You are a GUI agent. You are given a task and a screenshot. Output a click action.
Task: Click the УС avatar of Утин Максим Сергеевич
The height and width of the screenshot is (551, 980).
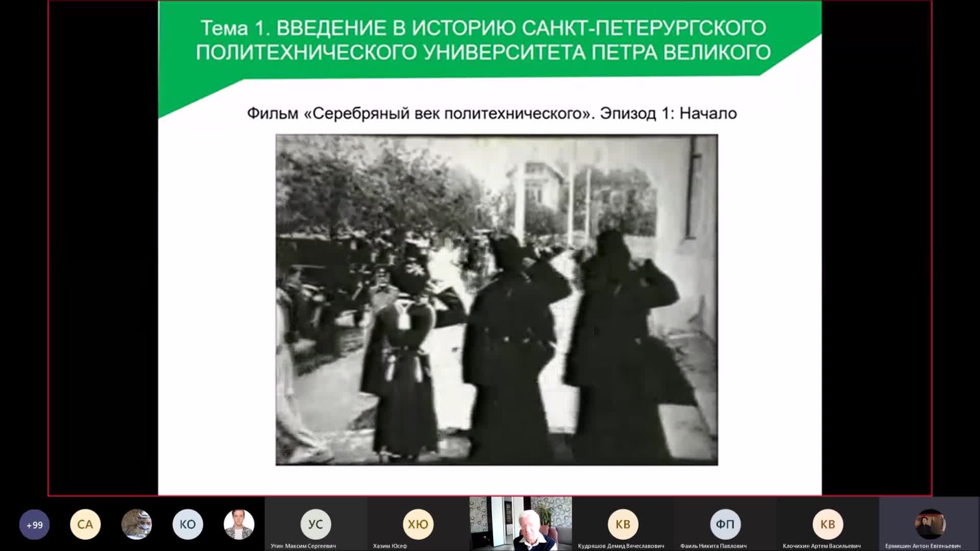(315, 524)
